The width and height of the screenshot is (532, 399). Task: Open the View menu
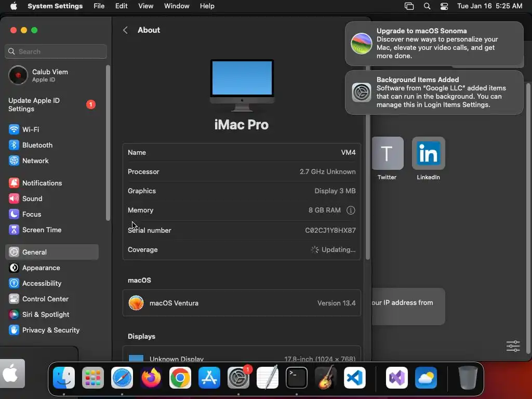click(x=145, y=6)
